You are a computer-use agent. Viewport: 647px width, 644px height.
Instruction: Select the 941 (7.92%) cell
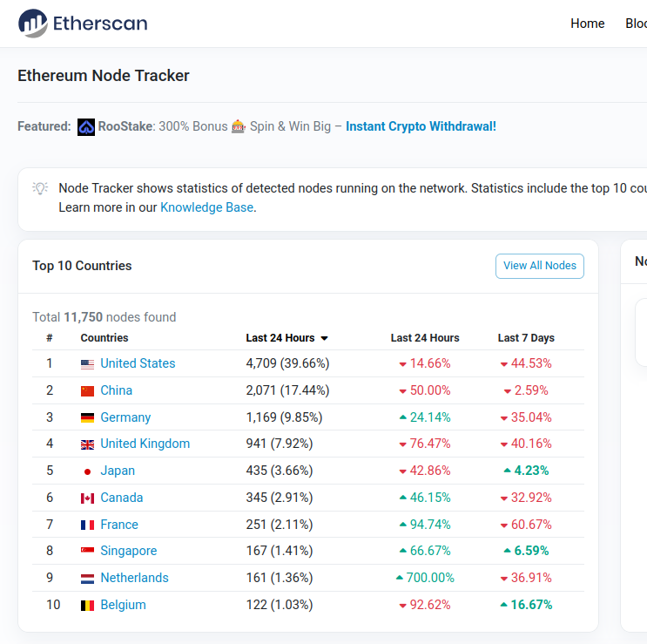point(280,444)
